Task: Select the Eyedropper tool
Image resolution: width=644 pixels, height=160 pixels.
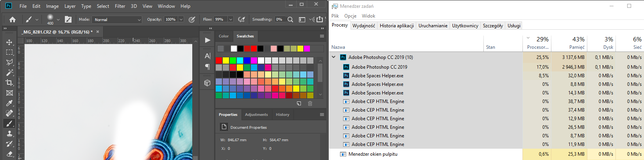Action: click(x=9, y=103)
